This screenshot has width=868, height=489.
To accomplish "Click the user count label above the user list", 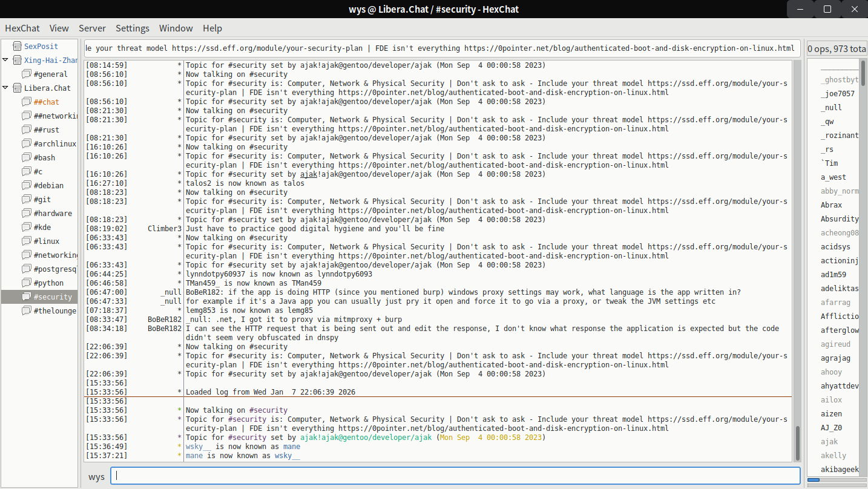I will tap(836, 48).
